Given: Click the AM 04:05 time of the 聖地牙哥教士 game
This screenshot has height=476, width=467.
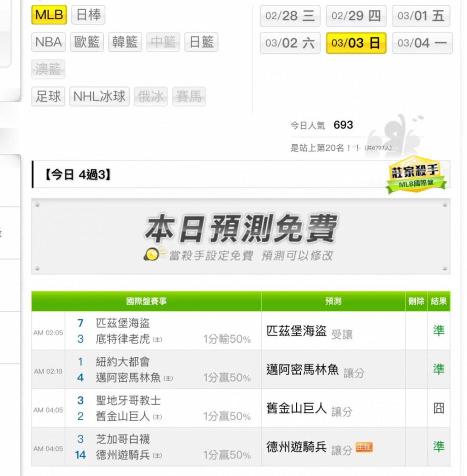Looking at the screenshot, I should [x=48, y=410].
